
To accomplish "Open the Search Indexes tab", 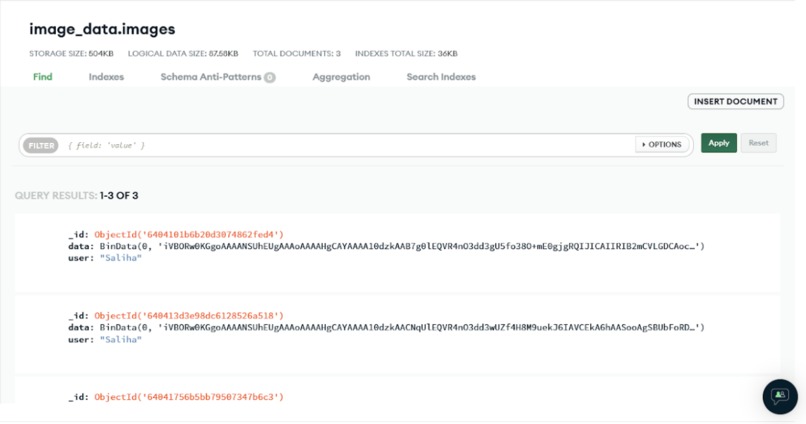I will point(441,77).
